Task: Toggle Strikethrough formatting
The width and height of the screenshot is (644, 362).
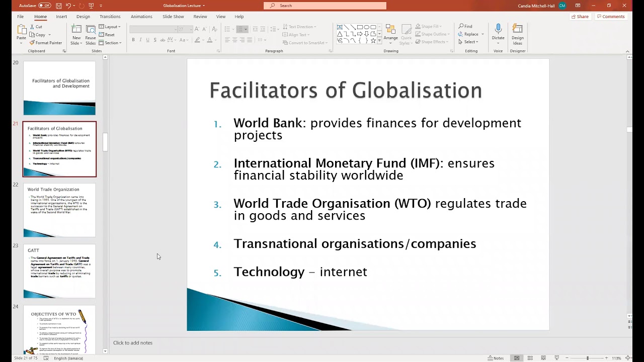Action: coord(163,40)
